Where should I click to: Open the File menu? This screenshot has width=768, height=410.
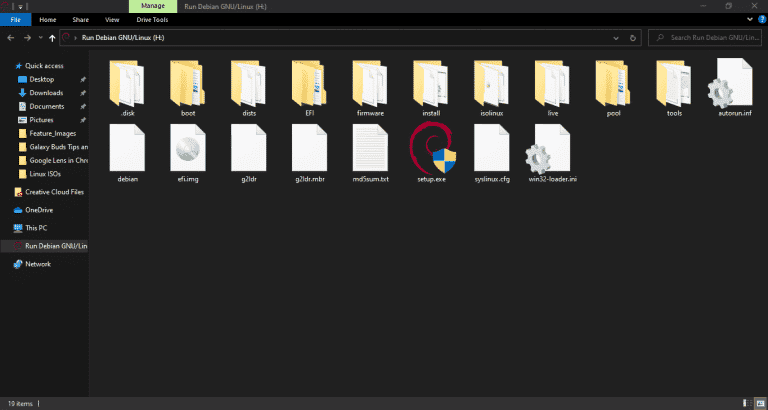[x=17, y=19]
